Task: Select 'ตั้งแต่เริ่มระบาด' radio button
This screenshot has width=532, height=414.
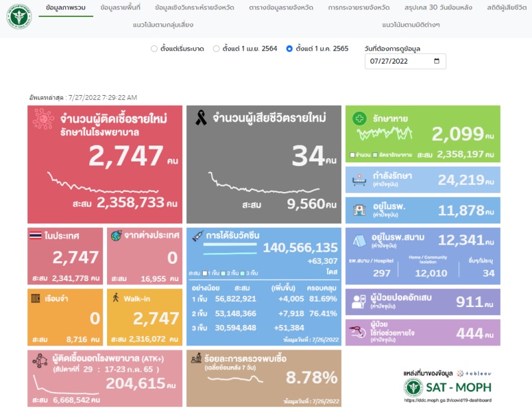Action: [x=154, y=49]
